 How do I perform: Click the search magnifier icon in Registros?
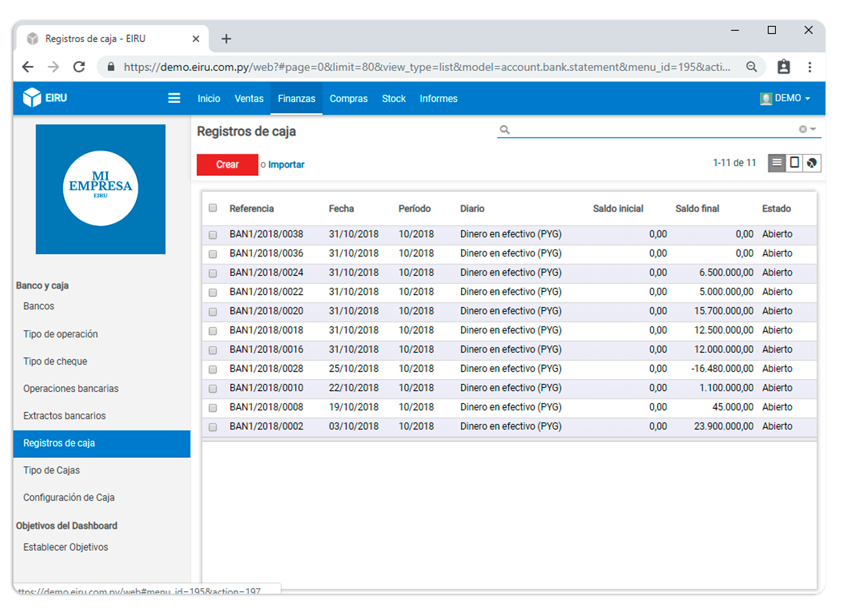[505, 130]
